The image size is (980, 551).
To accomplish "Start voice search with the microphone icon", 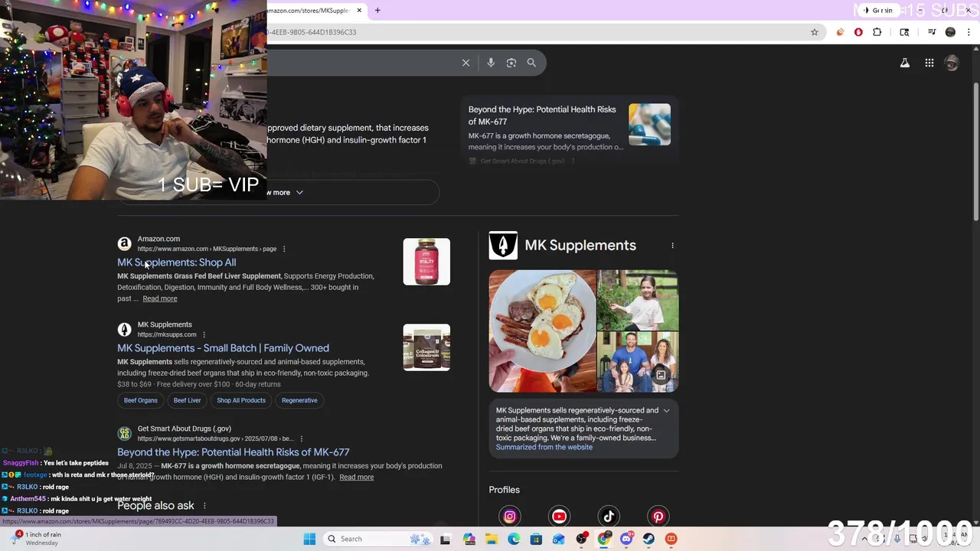I will 491,63.
